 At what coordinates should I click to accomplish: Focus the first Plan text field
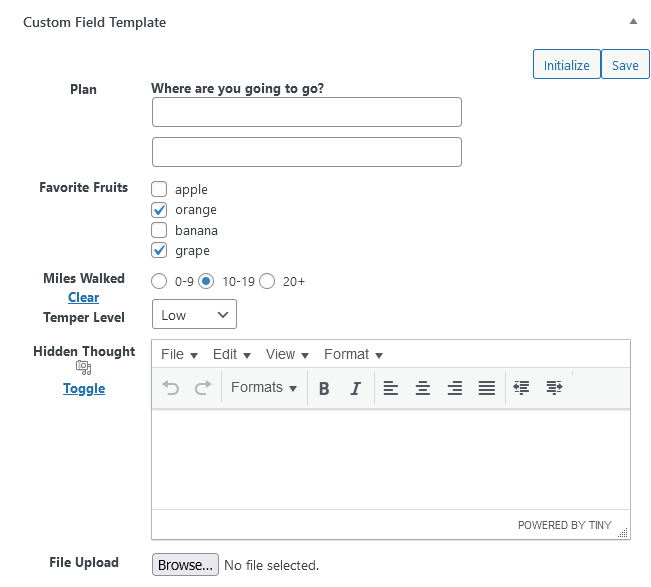[307, 112]
